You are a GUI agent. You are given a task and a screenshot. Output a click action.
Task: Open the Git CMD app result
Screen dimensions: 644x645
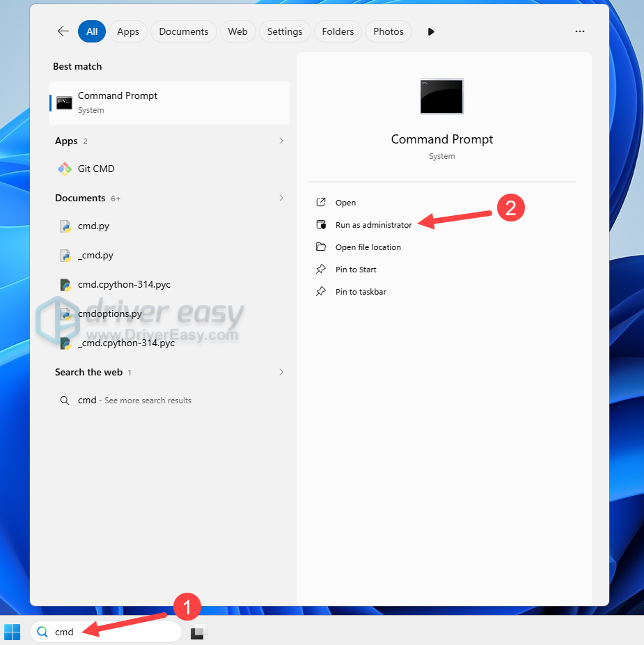[169, 169]
